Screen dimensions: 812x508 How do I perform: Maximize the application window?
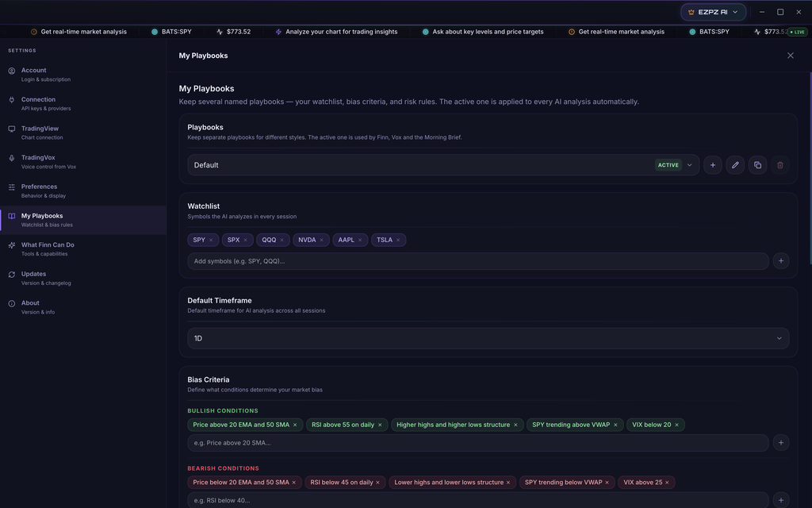780,12
